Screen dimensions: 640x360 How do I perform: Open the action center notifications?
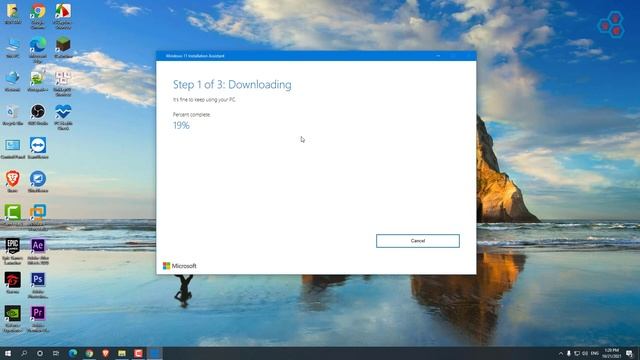[630, 353]
